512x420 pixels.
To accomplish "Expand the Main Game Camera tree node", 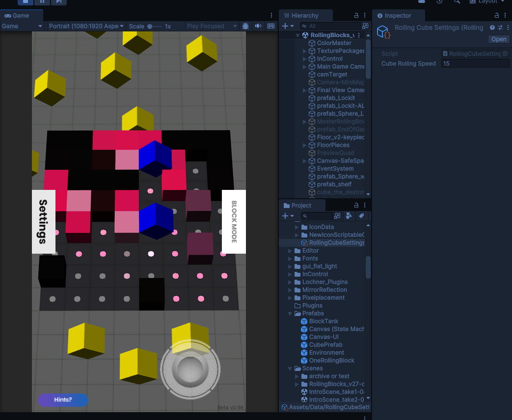I will [x=305, y=67].
